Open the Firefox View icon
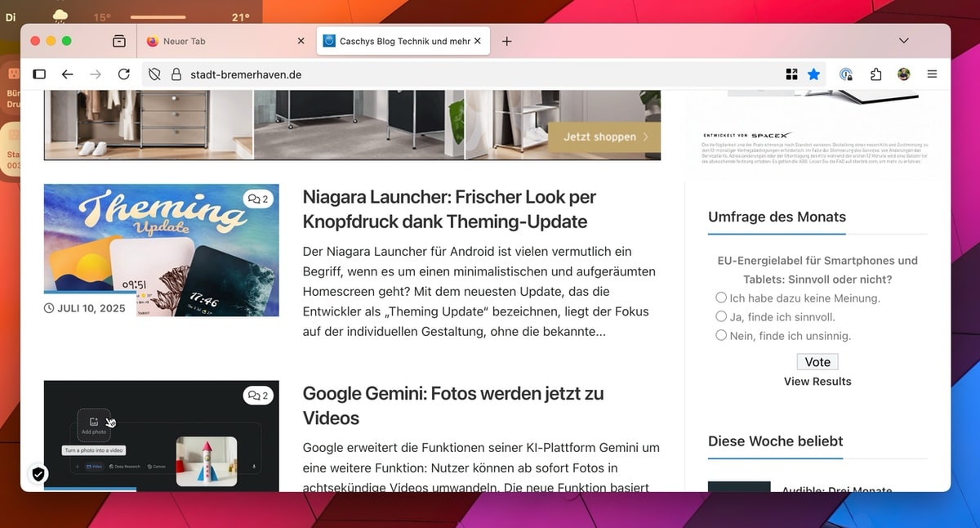The image size is (980, 528). (119, 41)
